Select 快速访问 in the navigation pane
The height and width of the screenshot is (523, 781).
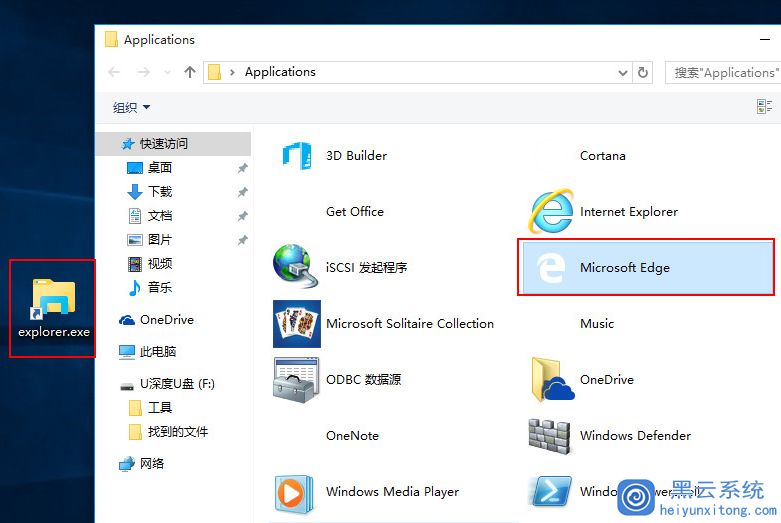[173, 144]
